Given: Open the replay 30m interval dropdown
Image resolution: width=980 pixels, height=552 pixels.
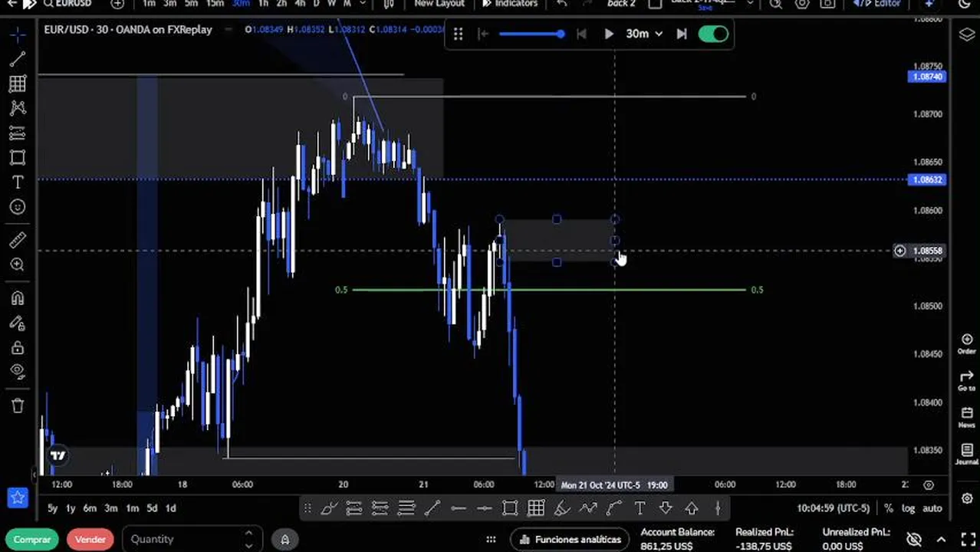Looking at the screenshot, I should (644, 34).
